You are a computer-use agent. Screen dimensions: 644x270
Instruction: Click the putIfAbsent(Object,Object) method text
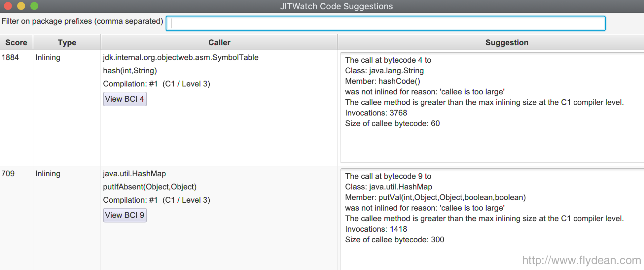pos(150,187)
